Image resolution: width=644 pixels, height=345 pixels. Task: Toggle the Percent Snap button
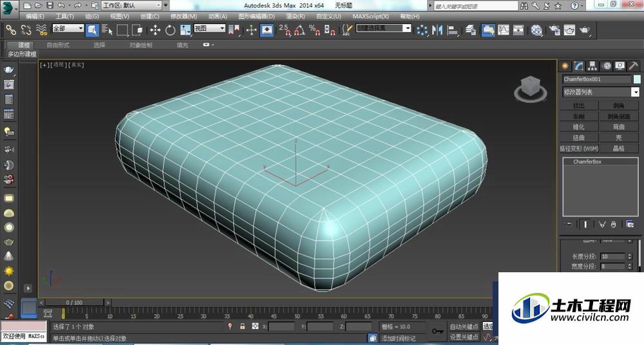315,30
